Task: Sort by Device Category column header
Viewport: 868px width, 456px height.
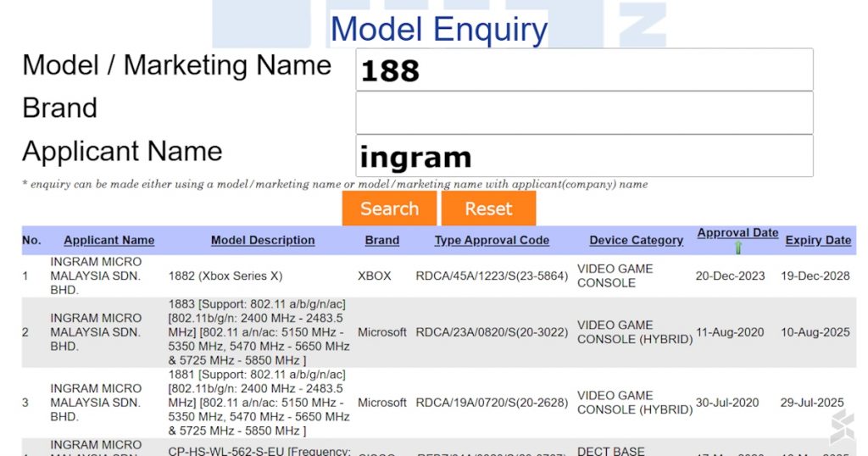Action: click(x=636, y=240)
